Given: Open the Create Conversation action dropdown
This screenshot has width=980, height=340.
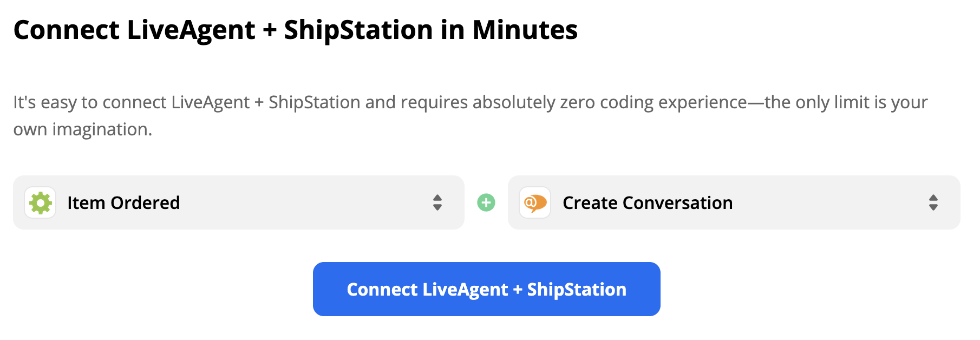Looking at the screenshot, I should point(734,202).
